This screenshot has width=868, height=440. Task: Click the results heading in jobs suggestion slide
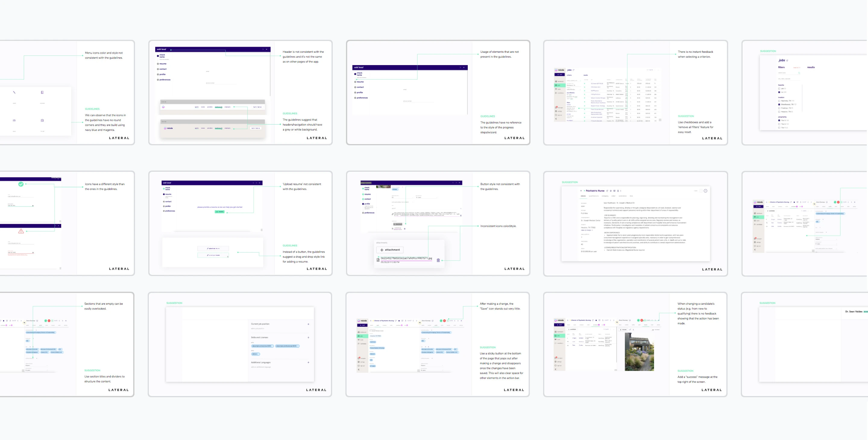point(811,68)
